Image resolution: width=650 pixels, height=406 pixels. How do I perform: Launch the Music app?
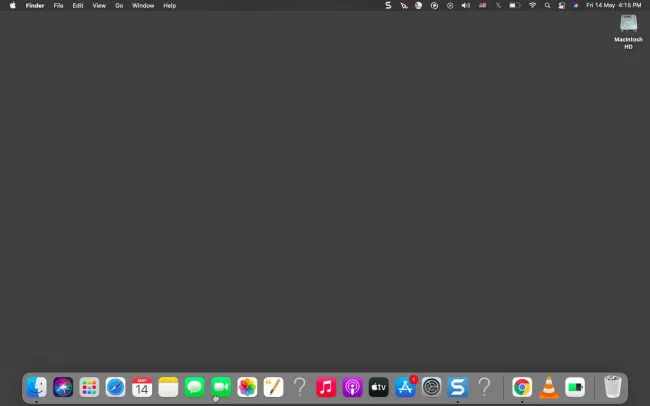(x=326, y=387)
